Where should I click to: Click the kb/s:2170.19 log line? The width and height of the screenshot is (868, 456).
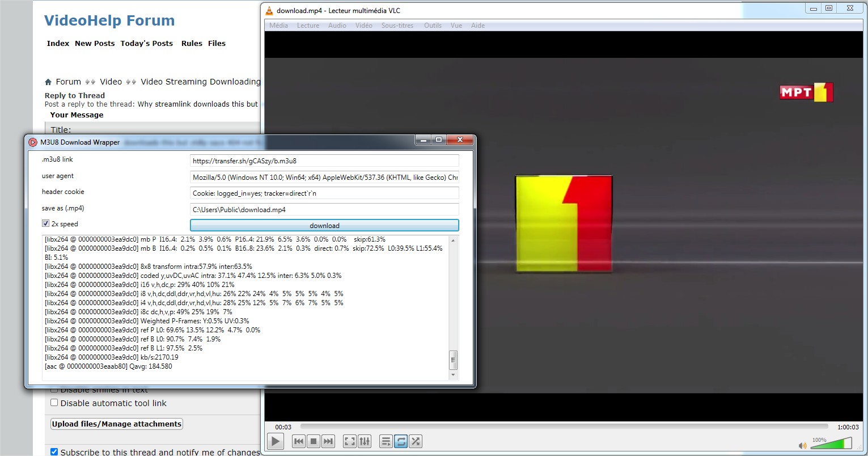pos(111,357)
